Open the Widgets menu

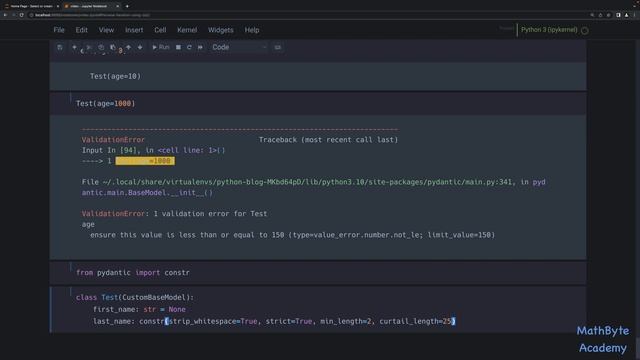(x=221, y=30)
